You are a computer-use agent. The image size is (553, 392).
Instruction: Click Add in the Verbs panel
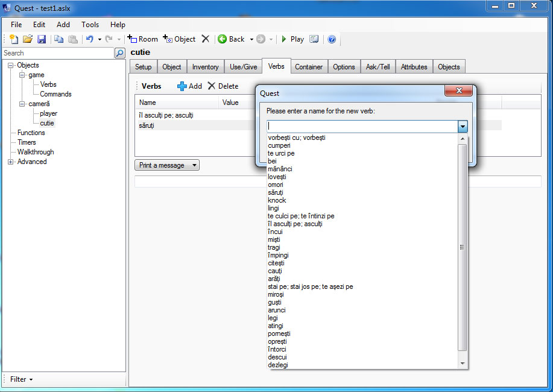coord(189,86)
